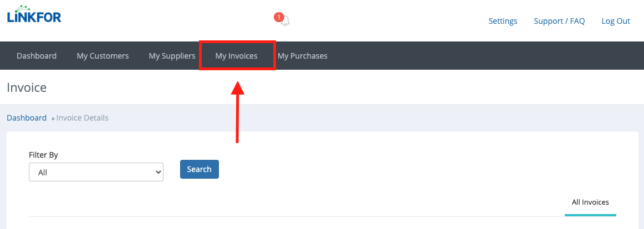The height and width of the screenshot is (229, 644).
Task: Open the Settings link in the header
Action: pos(503,22)
